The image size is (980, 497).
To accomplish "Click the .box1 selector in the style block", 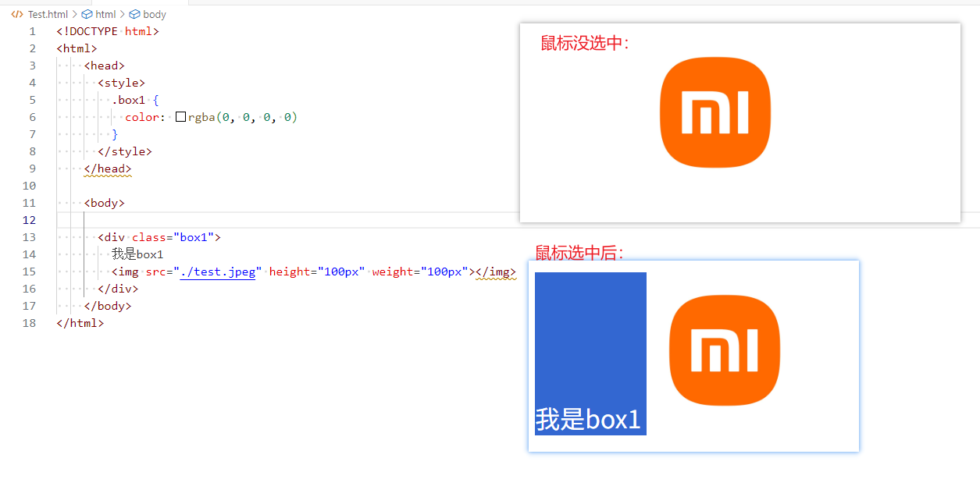I will (x=129, y=100).
